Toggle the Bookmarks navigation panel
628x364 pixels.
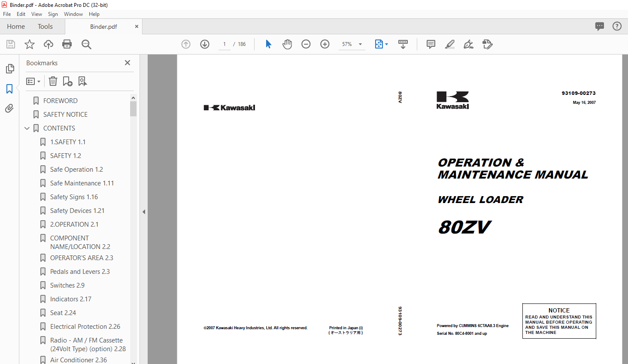pyautogui.click(x=9, y=89)
